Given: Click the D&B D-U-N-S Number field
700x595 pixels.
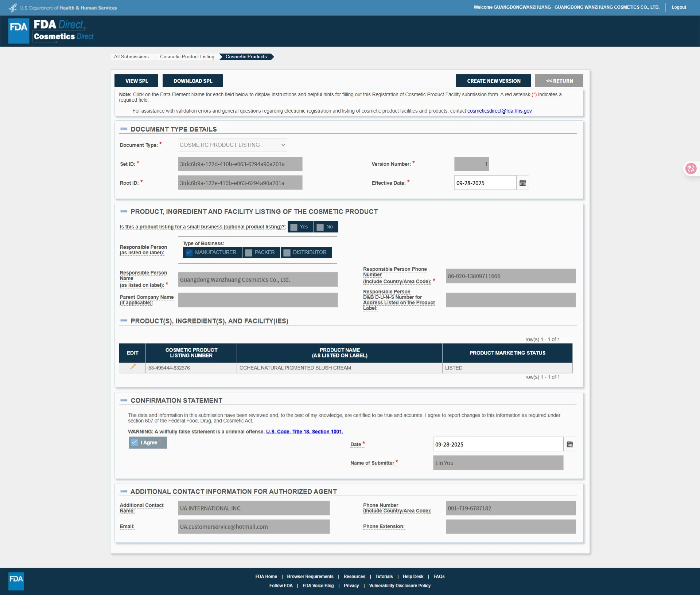Looking at the screenshot, I should click(511, 300).
